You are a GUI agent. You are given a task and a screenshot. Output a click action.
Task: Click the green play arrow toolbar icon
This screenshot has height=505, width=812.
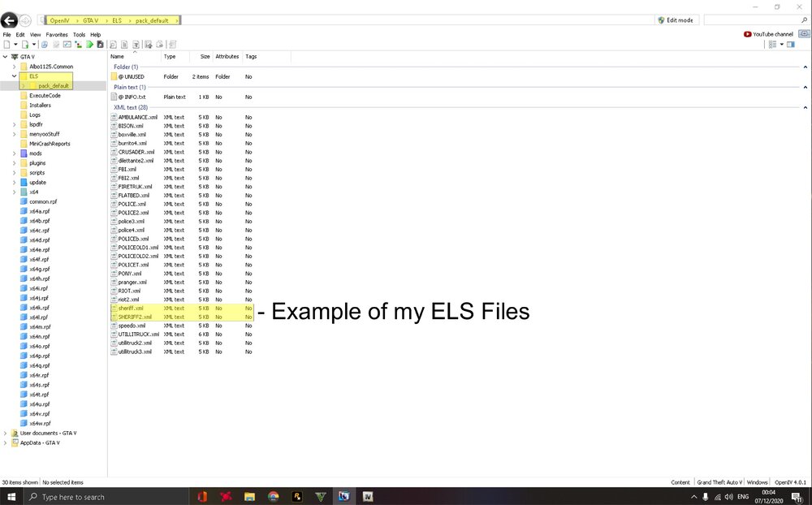(89, 45)
